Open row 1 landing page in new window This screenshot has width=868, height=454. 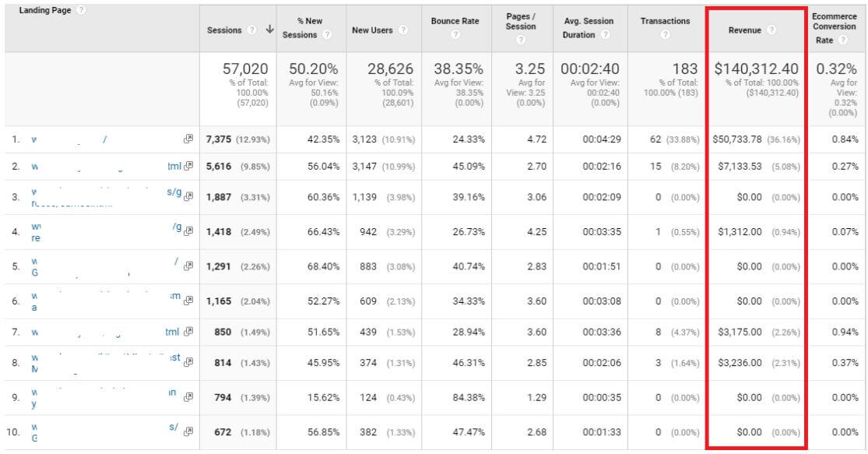click(187, 139)
